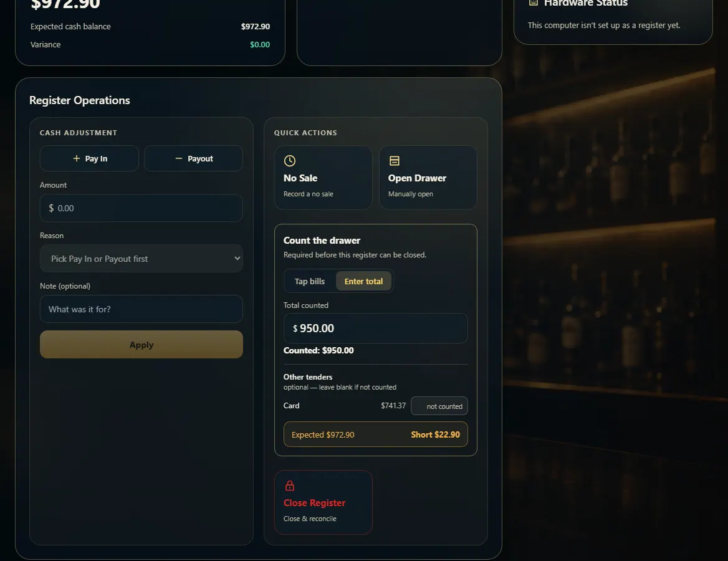Viewport: 728px width, 561px height.
Task: Close and reconcile the register
Action: click(x=323, y=502)
